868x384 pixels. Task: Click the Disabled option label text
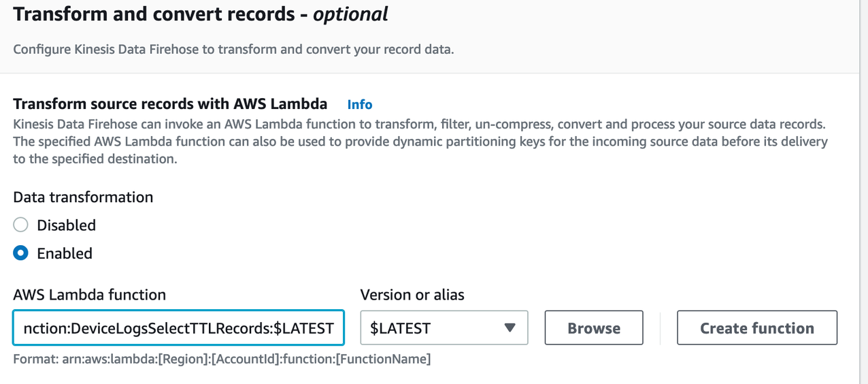(66, 225)
